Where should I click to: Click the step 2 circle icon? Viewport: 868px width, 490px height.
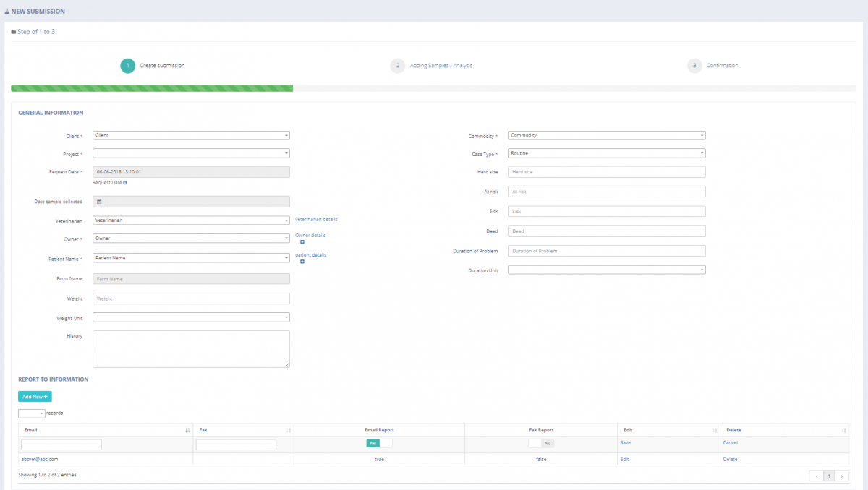pos(397,66)
